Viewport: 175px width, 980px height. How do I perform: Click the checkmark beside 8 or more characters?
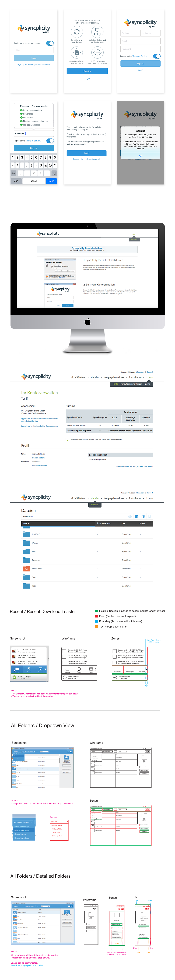22,110
